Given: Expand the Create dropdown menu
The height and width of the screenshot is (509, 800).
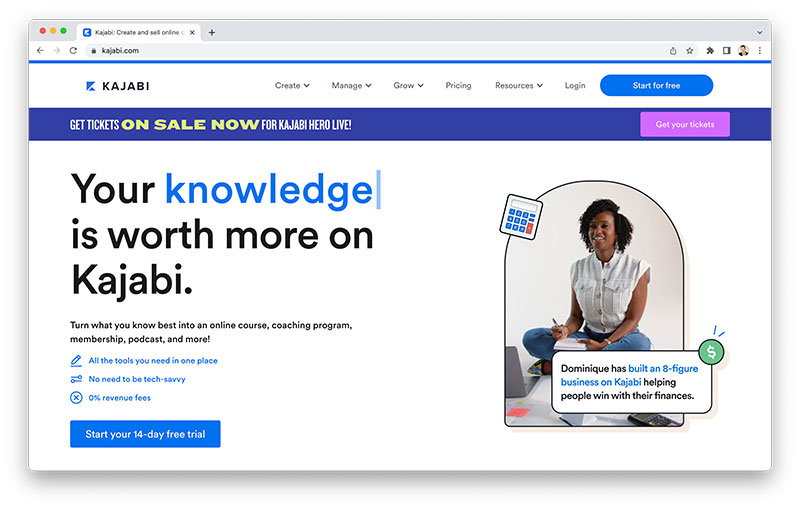Looking at the screenshot, I should (x=292, y=86).
